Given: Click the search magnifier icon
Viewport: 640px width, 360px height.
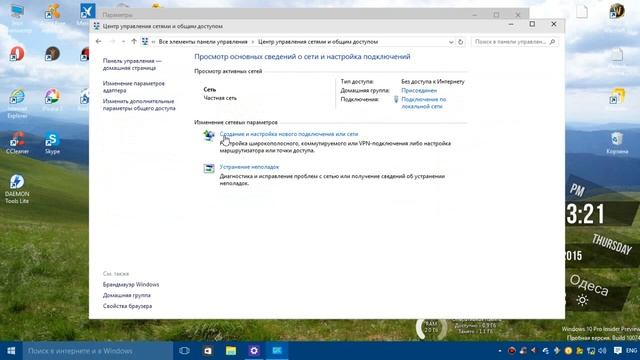Looking at the screenshot, I should tap(552, 42).
